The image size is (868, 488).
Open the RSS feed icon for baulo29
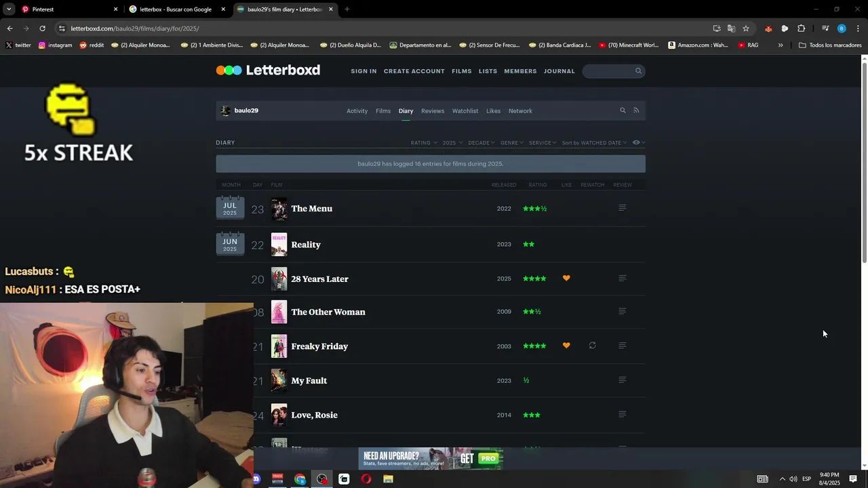point(636,110)
